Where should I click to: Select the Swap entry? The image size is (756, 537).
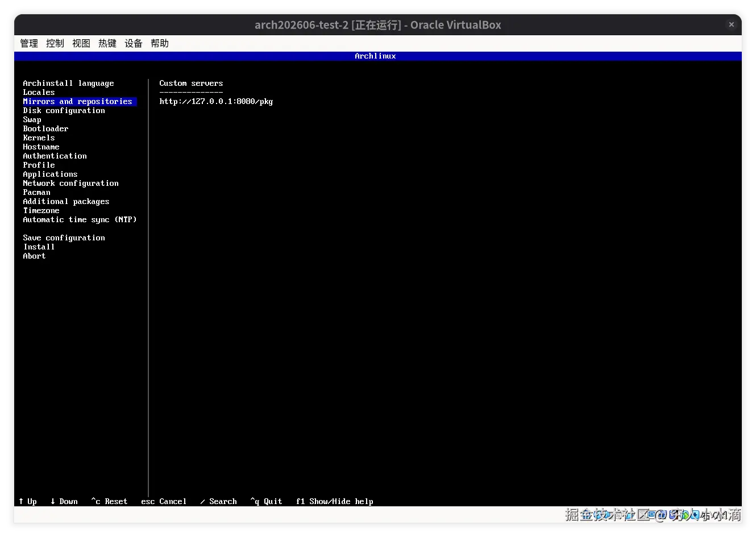pyautogui.click(x=32, y=120)
